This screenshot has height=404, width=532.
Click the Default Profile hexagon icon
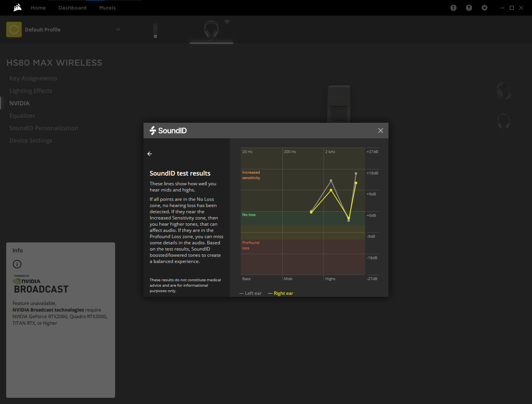point(14,30)
